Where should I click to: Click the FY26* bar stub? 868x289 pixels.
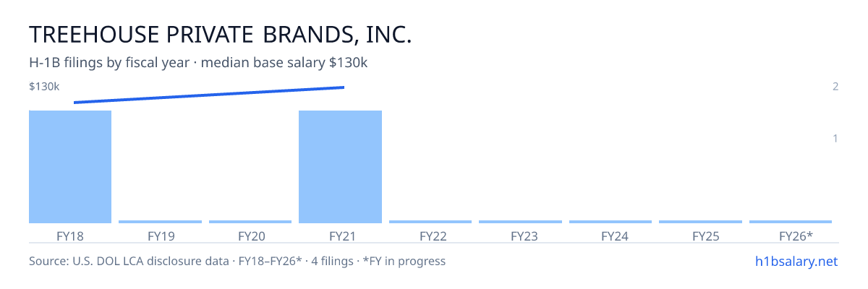coord(791,222)
